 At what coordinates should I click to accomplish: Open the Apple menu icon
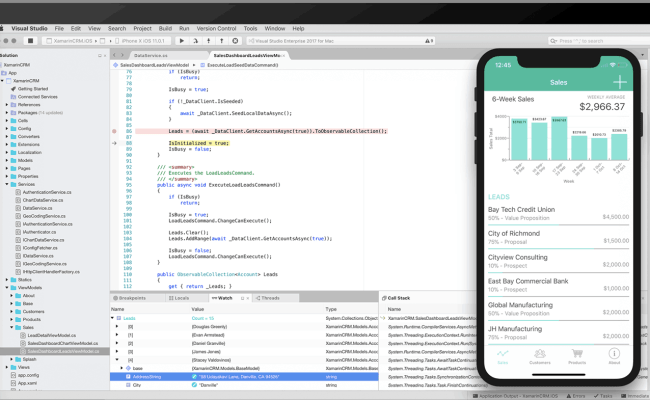click(1, 28)
